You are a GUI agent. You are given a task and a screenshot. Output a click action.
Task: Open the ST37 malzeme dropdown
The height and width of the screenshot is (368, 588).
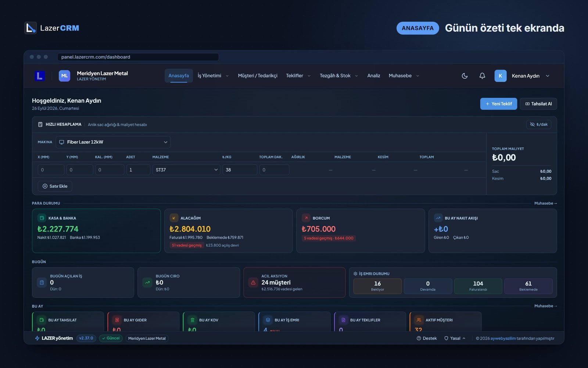tap(186, 170)
